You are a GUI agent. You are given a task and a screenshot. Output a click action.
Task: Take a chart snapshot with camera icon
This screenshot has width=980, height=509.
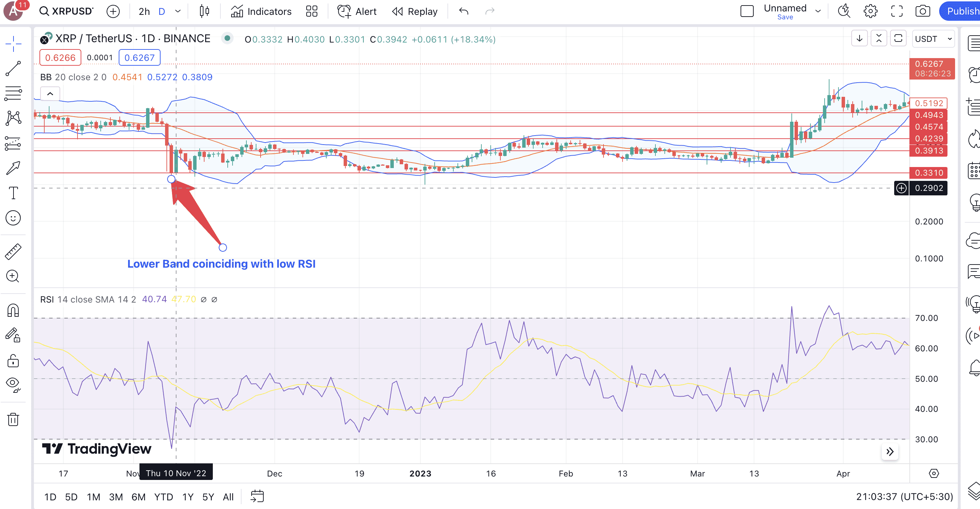coord(923,11)
